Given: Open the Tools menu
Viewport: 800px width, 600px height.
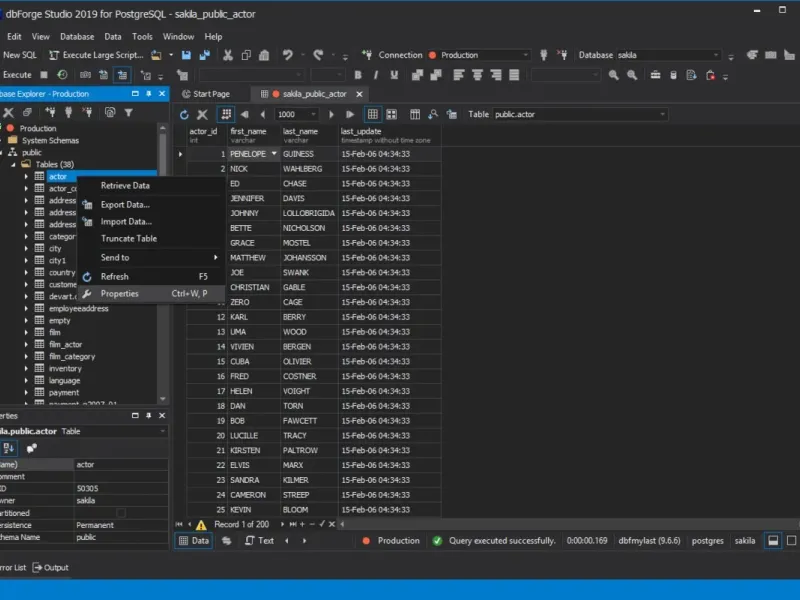Looking at the screenshot, I should click(x=142, y=37).
